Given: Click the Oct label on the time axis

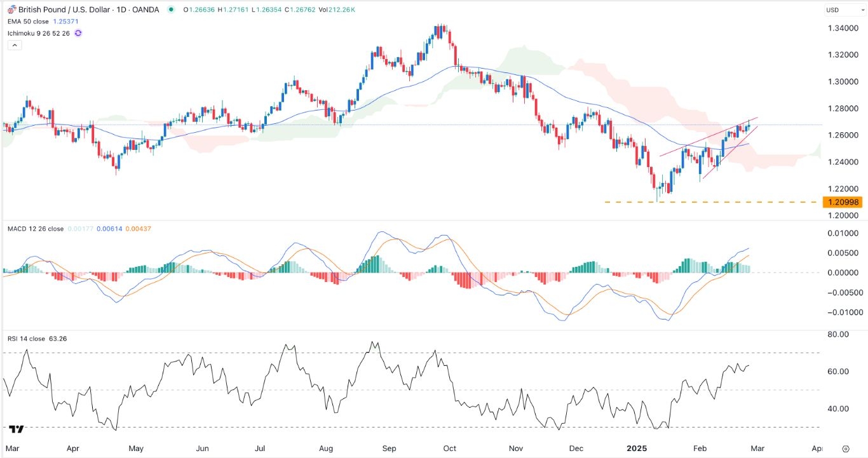Looking at the screenshot, I should click(449, 448).
